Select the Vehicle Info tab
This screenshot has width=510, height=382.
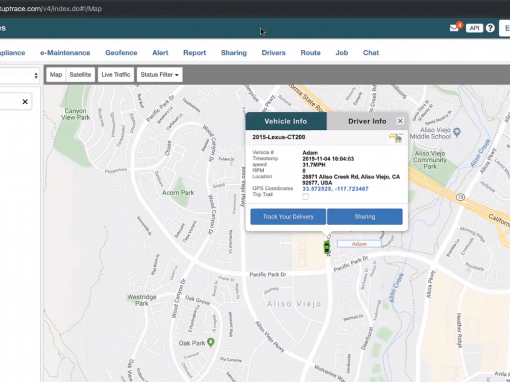click(x=286, y=121)
